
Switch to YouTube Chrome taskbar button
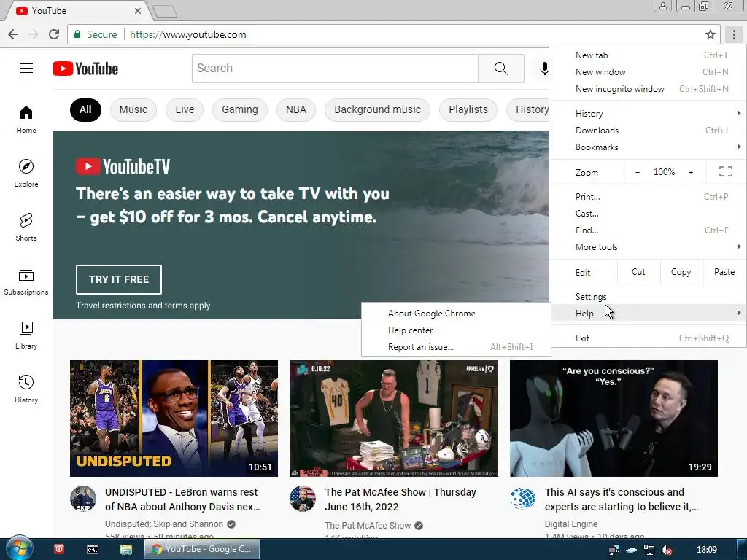[x=202, y=549]
